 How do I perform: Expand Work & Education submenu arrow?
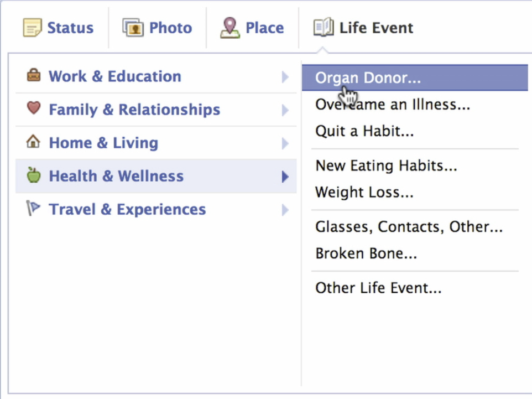(285, 77)
